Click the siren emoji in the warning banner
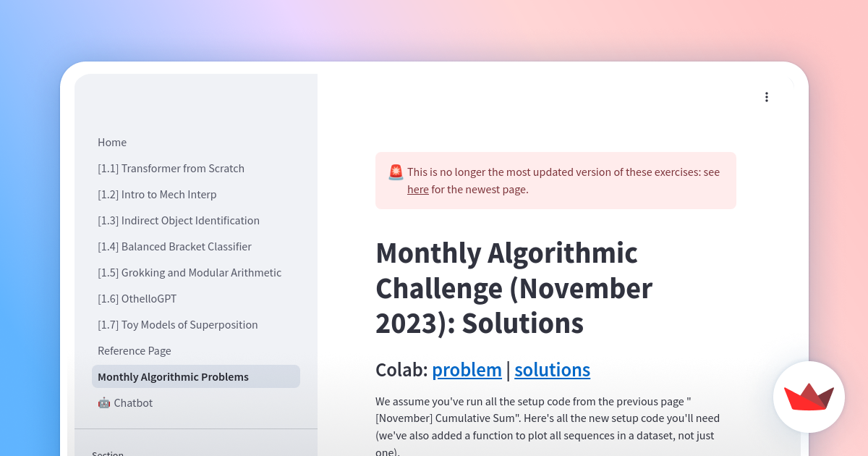The width and height of the screenshot is (868, 456). [x=394, y=172]
